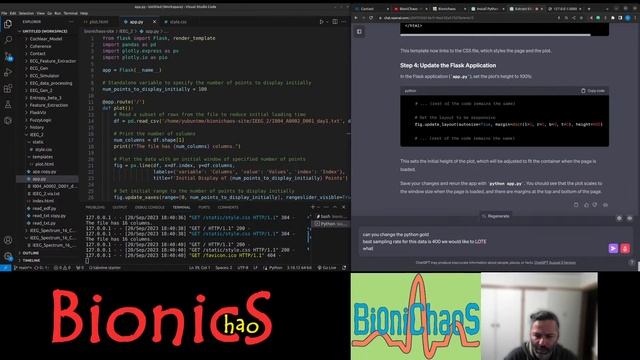Expand the Timeline section
640x360 pixels.
tap(31, 260)
